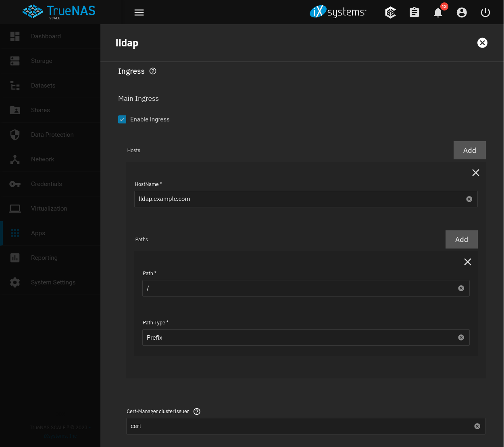
Task: Add a new host entry
Action: click(x=469, y=150)
